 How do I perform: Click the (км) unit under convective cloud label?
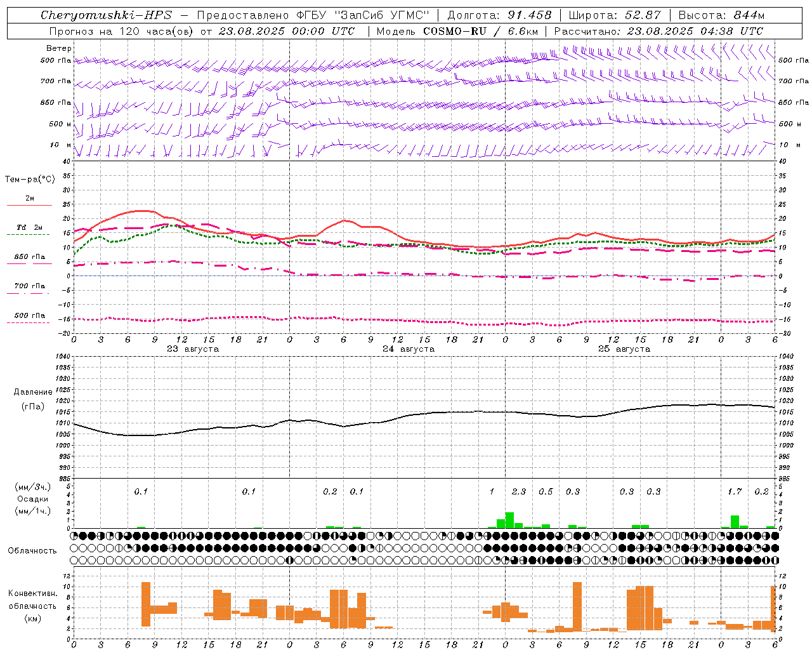tap(33, 618)
